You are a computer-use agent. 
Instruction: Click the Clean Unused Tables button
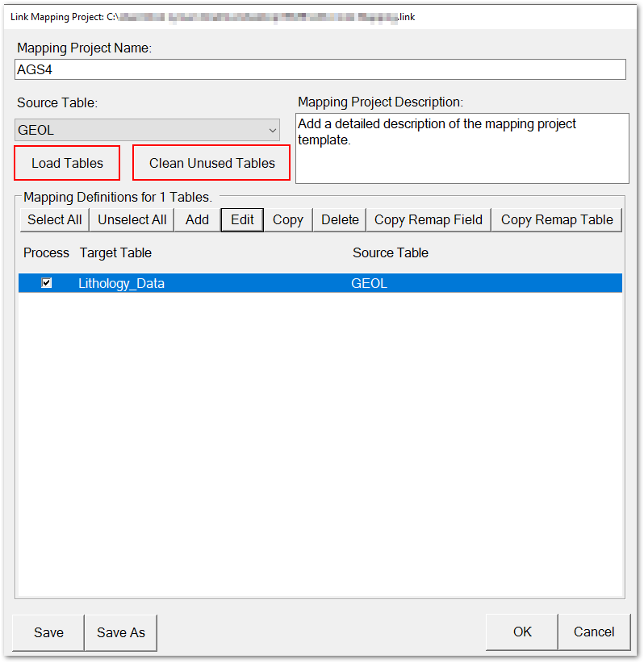[x=211, y=163]
